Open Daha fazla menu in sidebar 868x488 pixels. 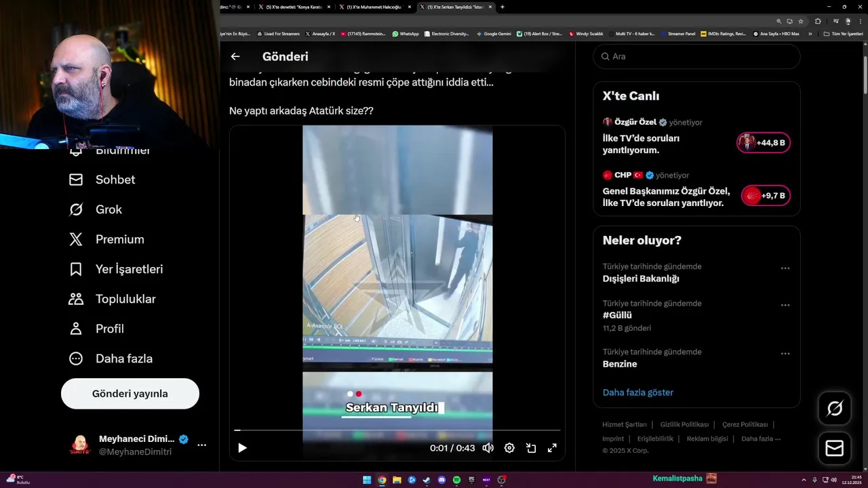pyautogui.click(x=111, y=359)
